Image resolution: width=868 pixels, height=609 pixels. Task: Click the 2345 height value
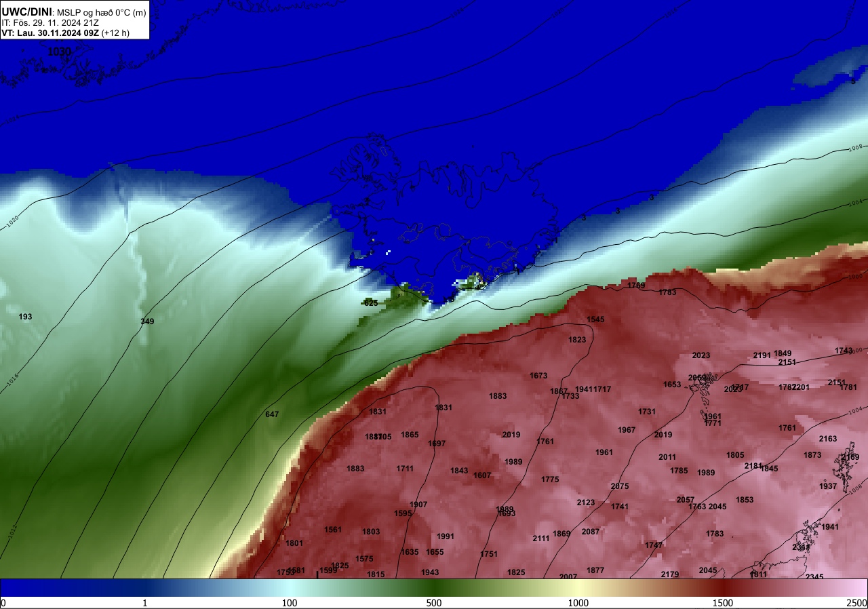click(x=814, y=577)
